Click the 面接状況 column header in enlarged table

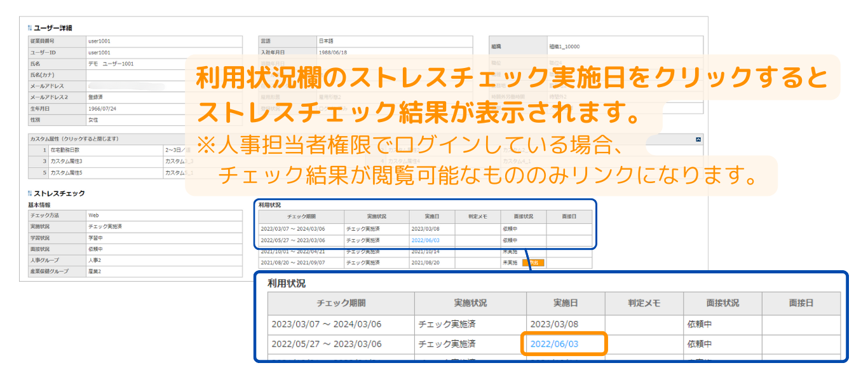(722, 303)
